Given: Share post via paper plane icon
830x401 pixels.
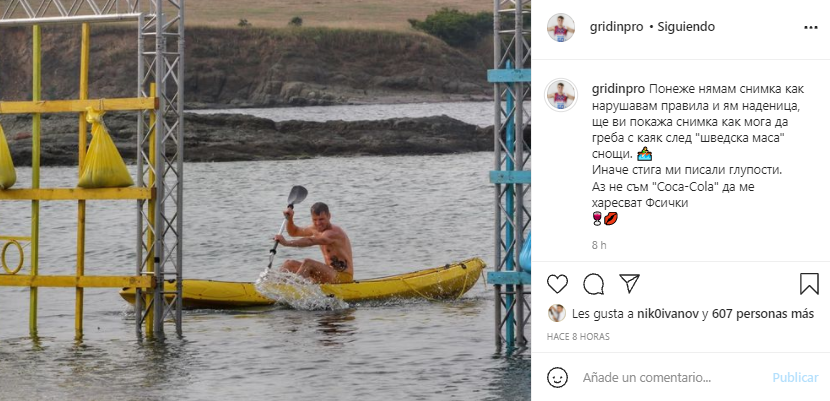Looking at the screenshot, I should [629, 284].
